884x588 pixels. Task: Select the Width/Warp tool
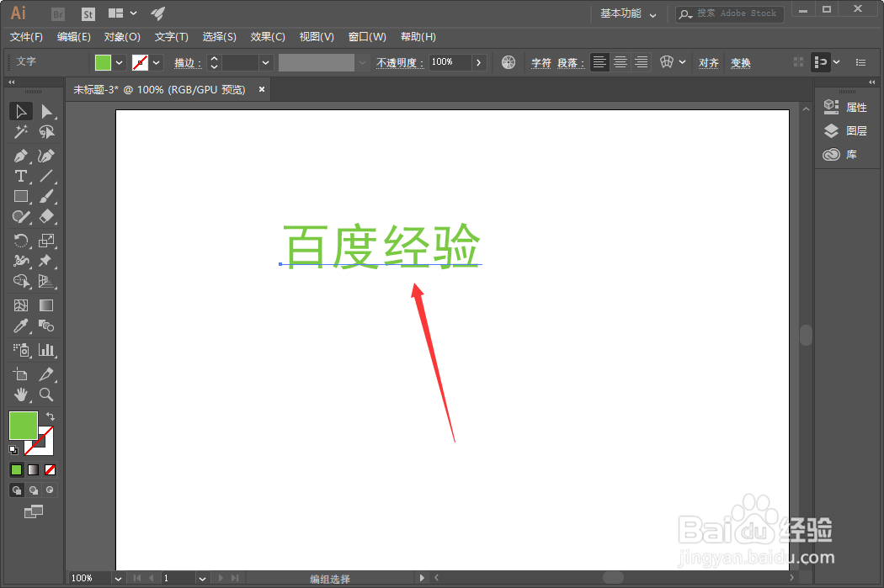pyautogui.click(x=21, y=261)
